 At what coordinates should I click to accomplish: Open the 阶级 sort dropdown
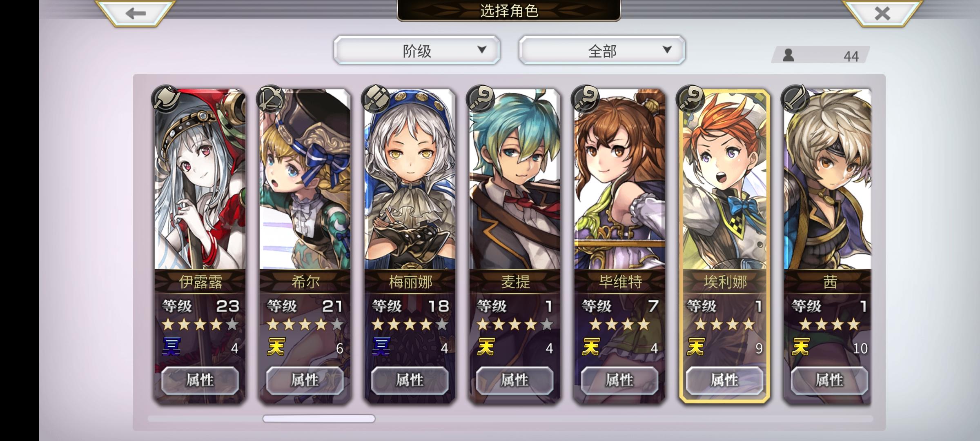[x=416, y=50]
